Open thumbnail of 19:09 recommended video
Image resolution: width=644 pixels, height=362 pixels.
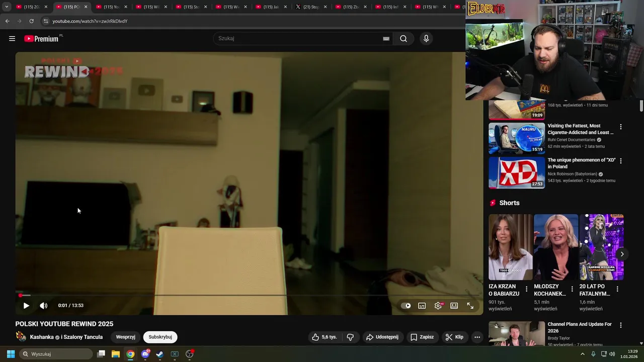pos(517,110)
